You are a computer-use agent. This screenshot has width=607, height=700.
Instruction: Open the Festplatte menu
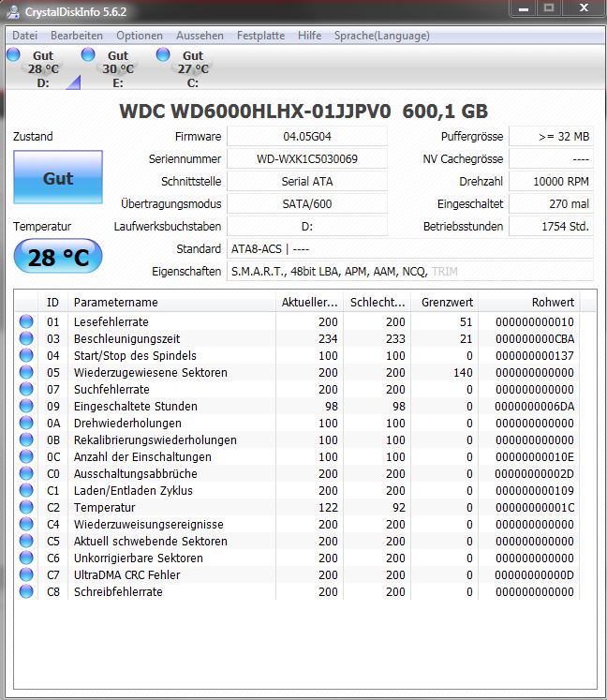pos(260,36)
